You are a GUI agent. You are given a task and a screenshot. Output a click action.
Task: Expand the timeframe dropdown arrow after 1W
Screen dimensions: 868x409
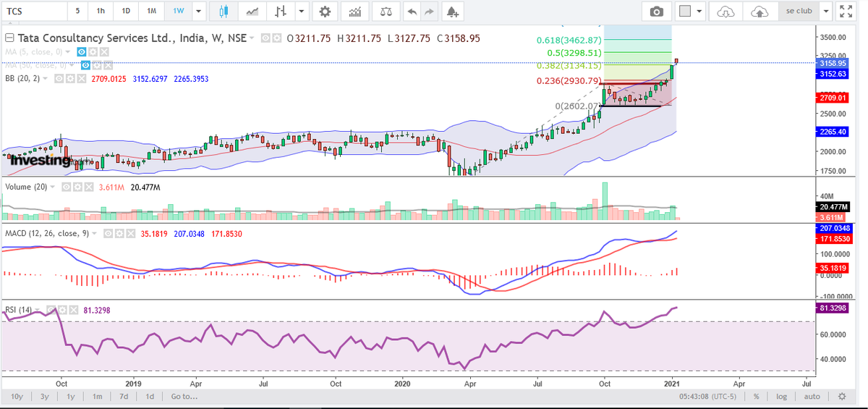point(199,12)
